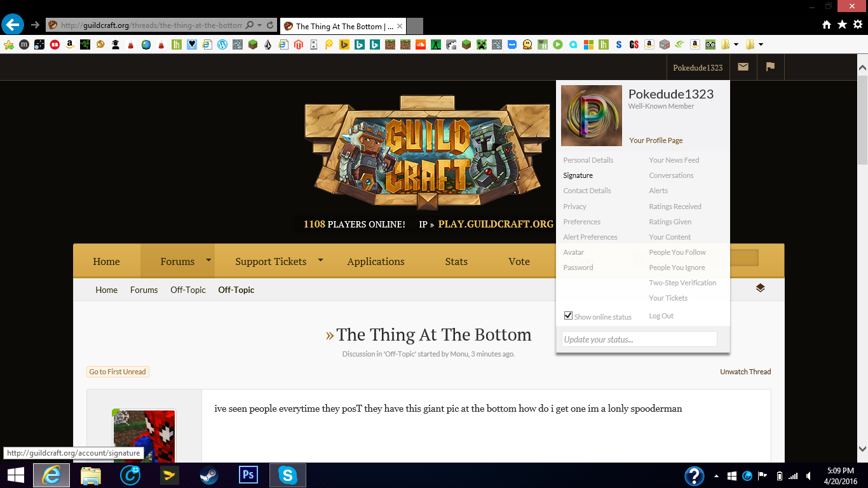
Task: Expand the address bar search dropdown arrow
Action: click(259, 25)
